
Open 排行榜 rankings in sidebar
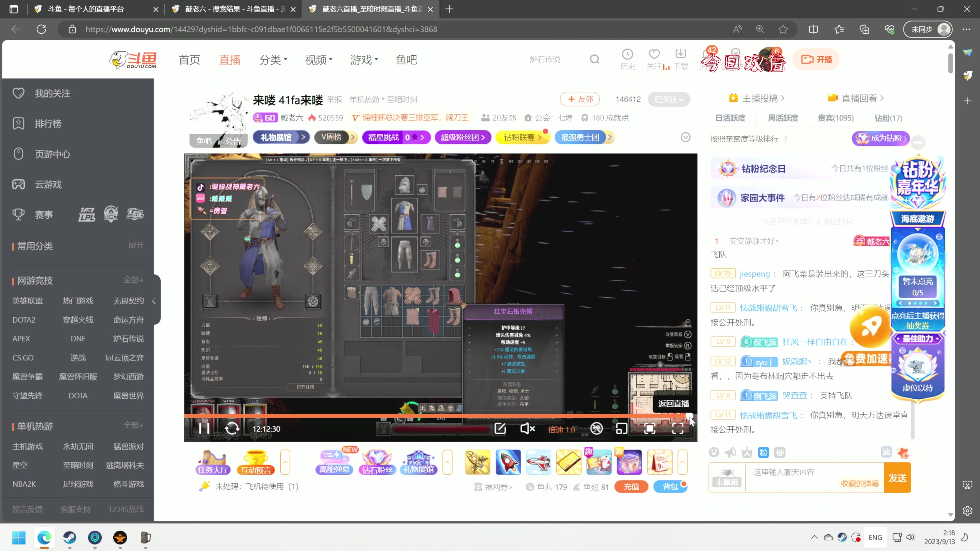[x=37, y=124]
